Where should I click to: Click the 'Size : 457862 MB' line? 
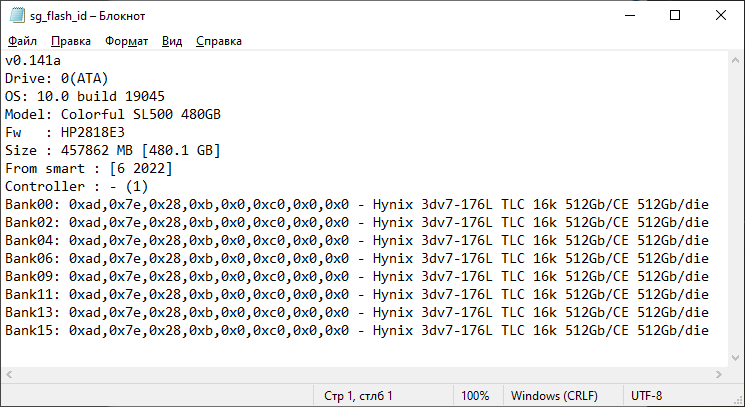[113, 151]
